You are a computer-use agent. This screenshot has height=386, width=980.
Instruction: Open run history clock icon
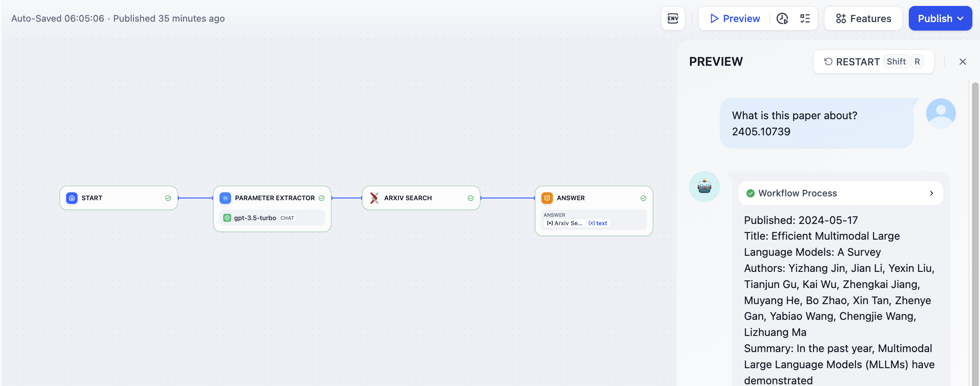tap(782, 19)
